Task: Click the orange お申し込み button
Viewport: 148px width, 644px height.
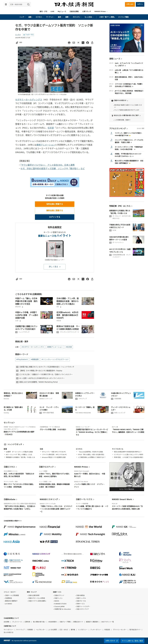Action: (x=130, y=4)
